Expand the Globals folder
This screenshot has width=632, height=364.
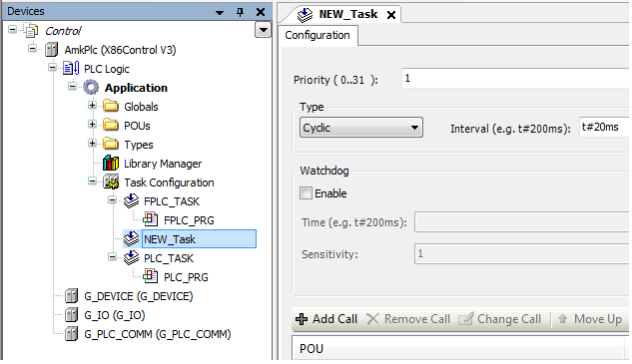click(x=92, y=106)
